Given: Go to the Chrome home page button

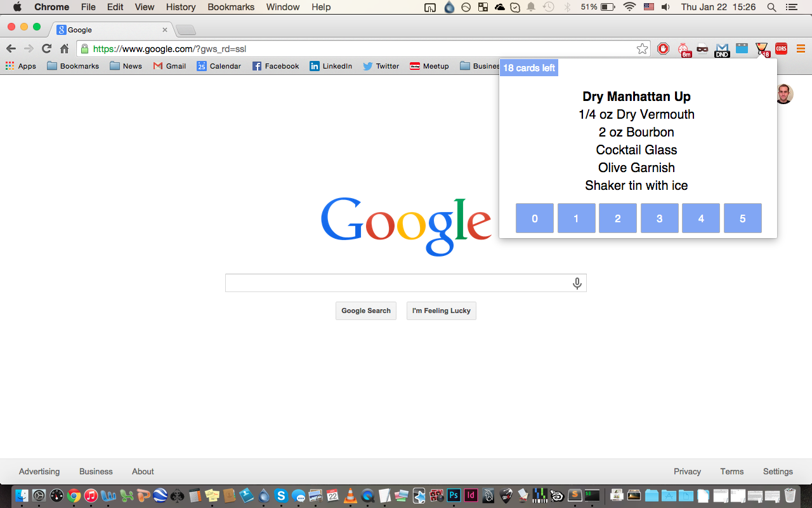Looking at the screenshot, I should point(64,49).
